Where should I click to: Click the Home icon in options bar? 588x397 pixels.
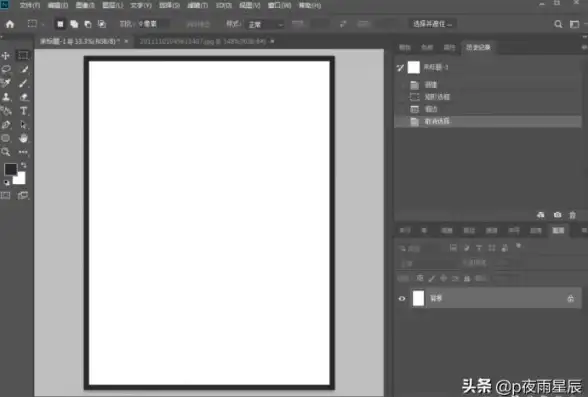coord(10,24)
